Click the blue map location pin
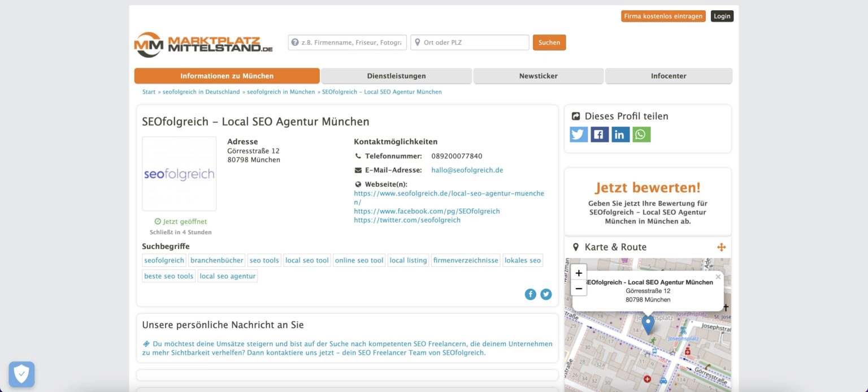Image resolution: width=868 pixels, height=392 pixels. coord(648,324)
